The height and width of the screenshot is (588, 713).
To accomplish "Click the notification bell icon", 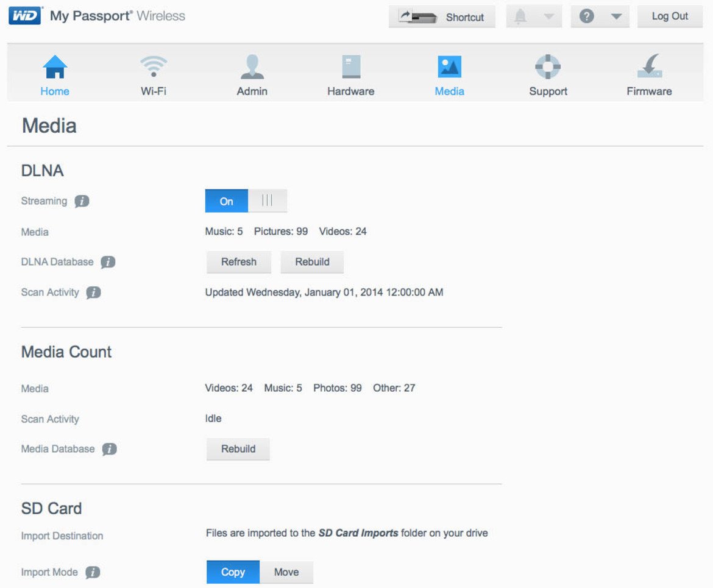I will pyautogui.click(x=520, y=16).
